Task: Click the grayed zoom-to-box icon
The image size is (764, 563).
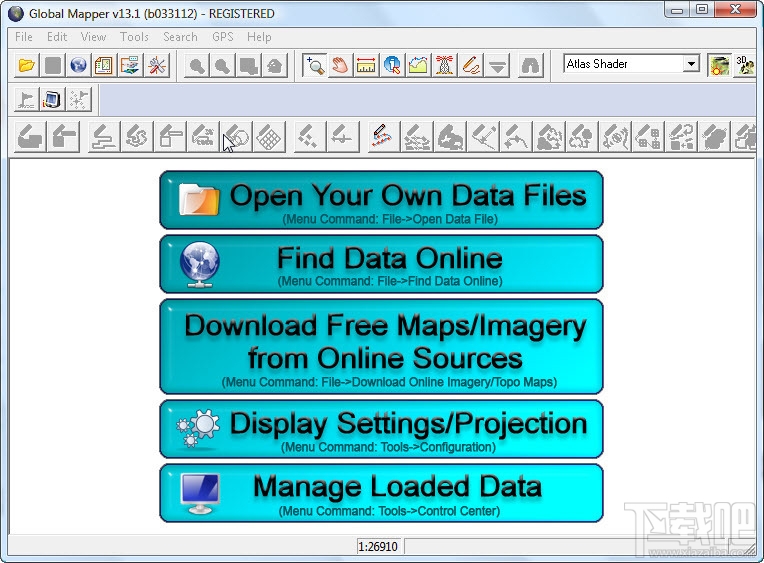Action: [x=248, y=65]
